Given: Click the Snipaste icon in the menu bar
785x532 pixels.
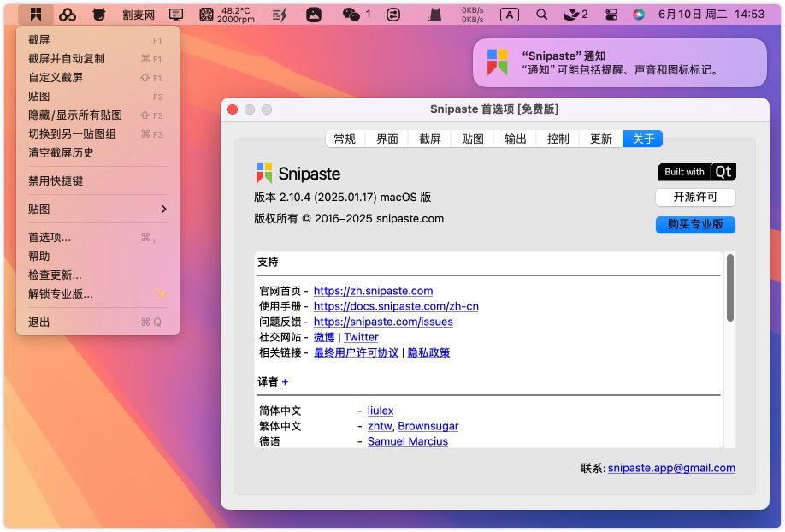Looking at the screenshot, I should (36, 15).
